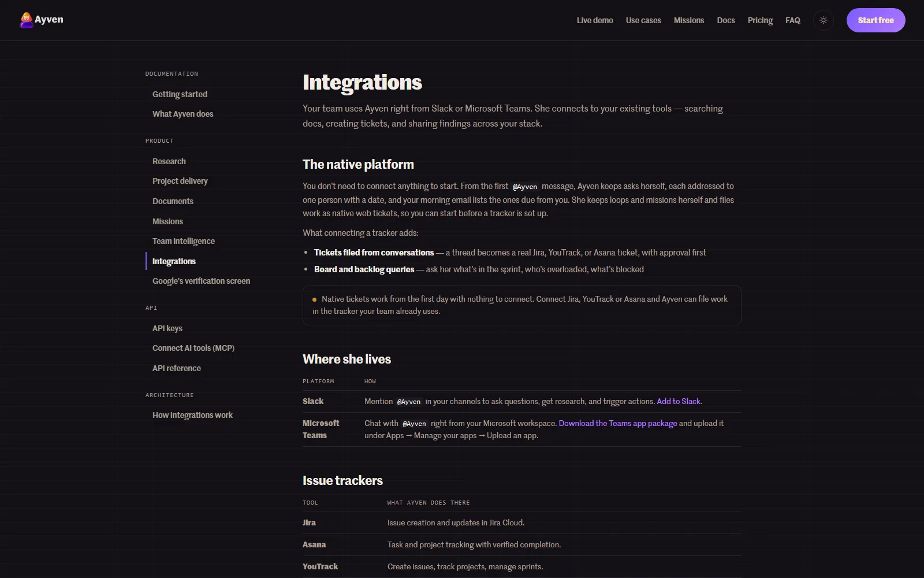Click 'Board and backlog queries' bullet
Image resolution: width=924 pixels, height=578 pixels.
364,269
